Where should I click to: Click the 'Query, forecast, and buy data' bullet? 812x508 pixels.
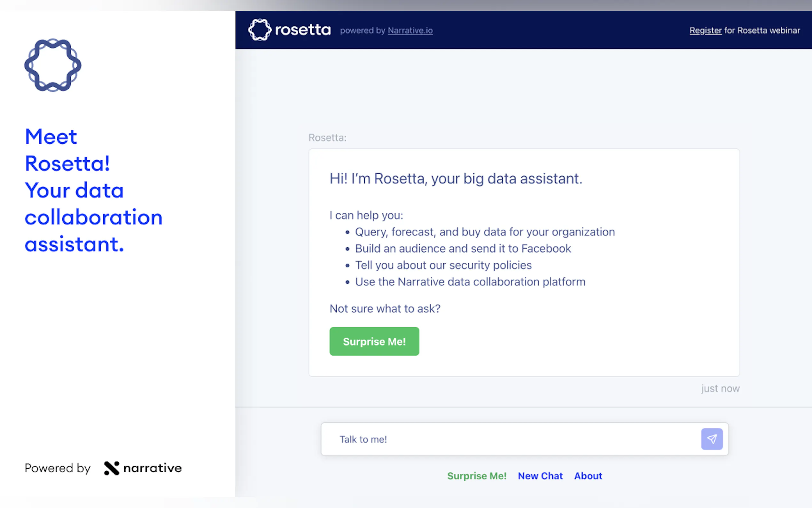point(484,232)
